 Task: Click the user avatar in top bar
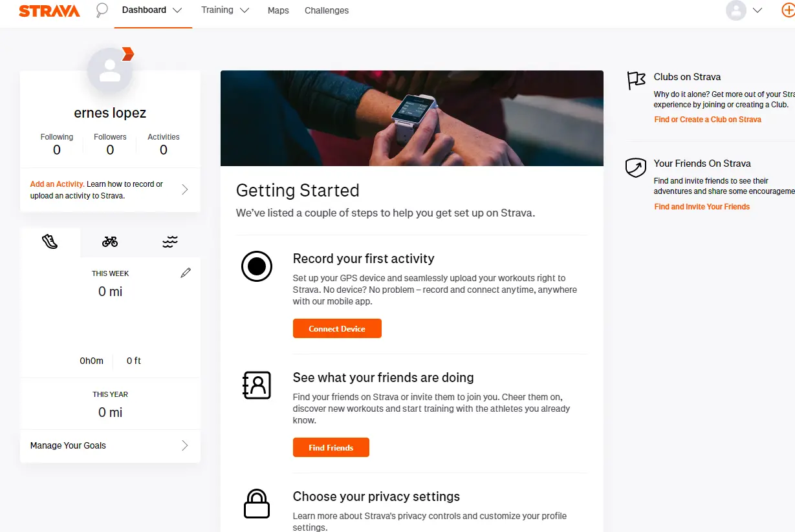pos(736,10)
